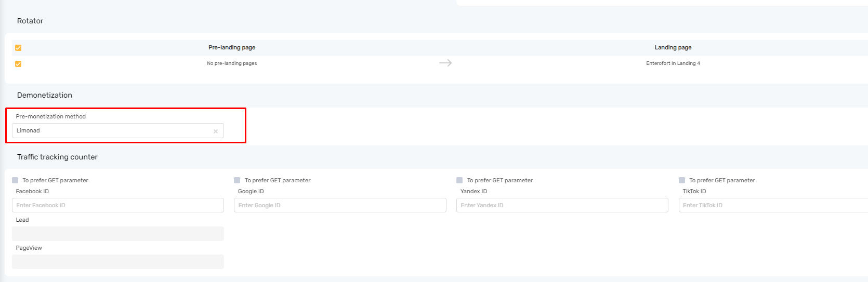The height and width of the screenshot is (282, 868).
Task: Focus the Enter Facebook ID field
Action: pyautogui.click(x=118, y=205)
